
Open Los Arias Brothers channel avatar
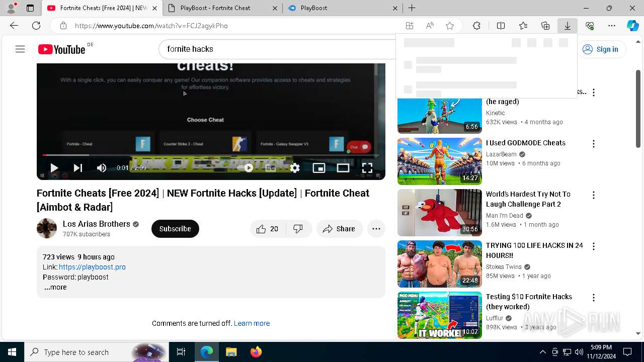tap(47, 228)
